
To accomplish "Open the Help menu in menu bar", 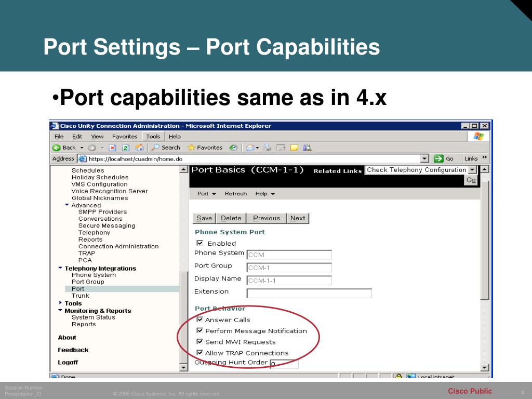I will (175, 137).
